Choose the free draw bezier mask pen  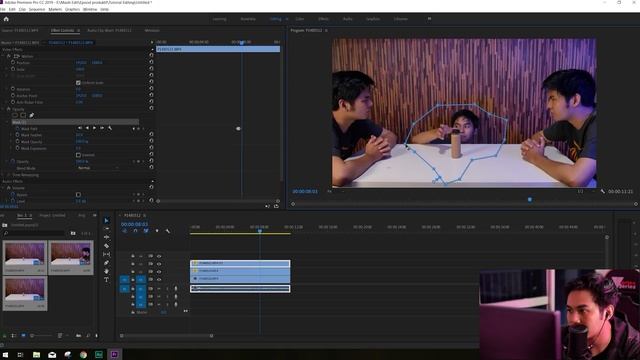coord(31,116)
